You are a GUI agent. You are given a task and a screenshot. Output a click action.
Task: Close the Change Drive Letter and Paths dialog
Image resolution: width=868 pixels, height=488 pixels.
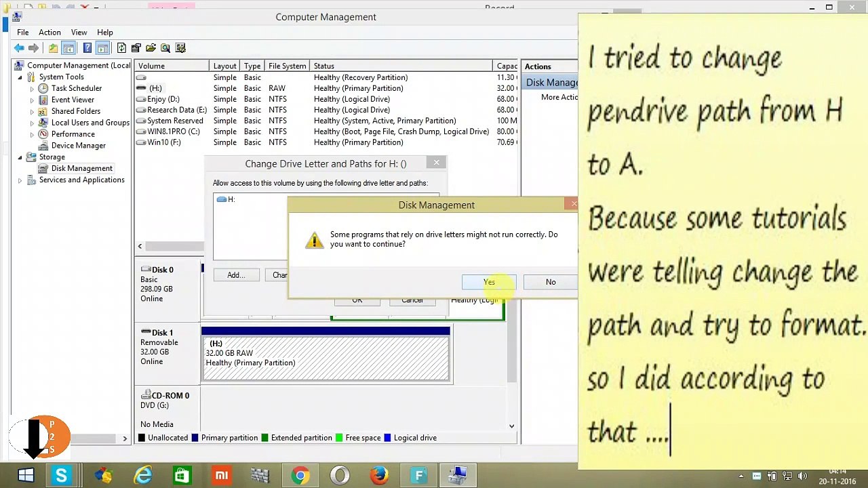pos(436,163)
